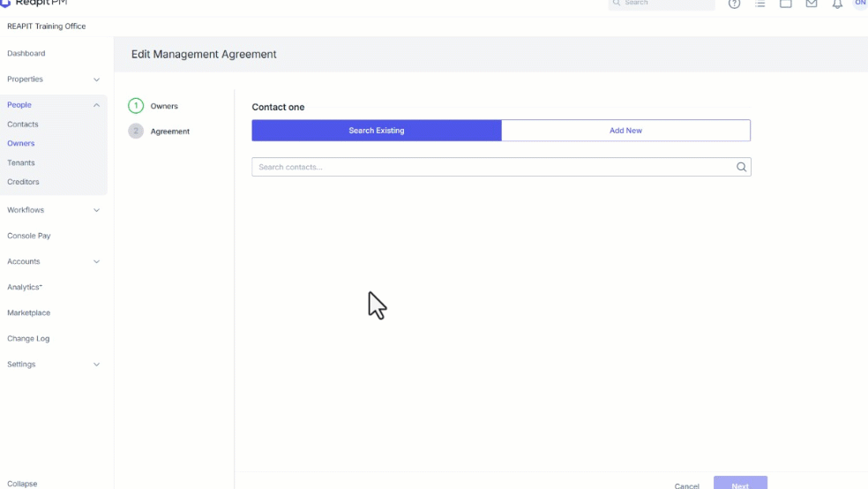
Task: Open the task list icon in header
Action: coord(760,4)
